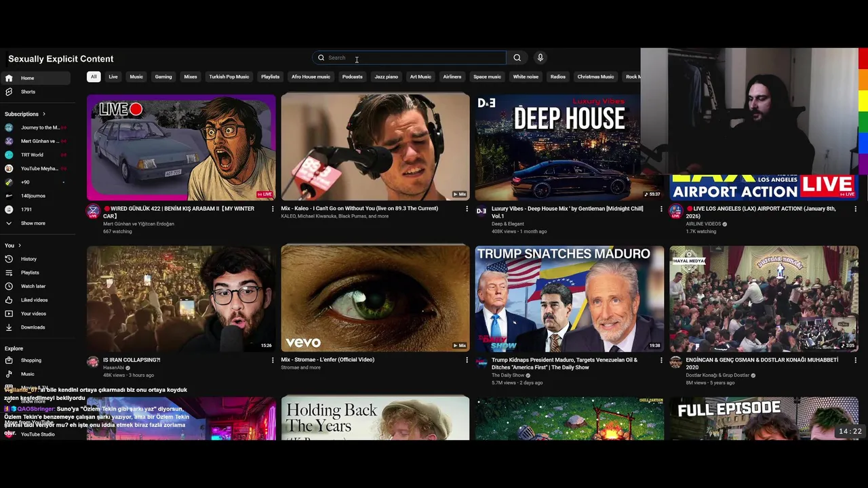The height and width of the screenshot is (488, 868).
Task: Activate voice search microphone icon
Action: tap(540, 58)
